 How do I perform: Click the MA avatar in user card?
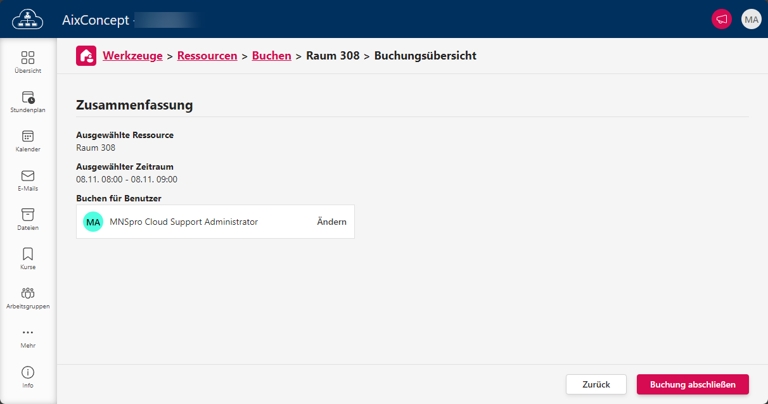click(93, 222)
